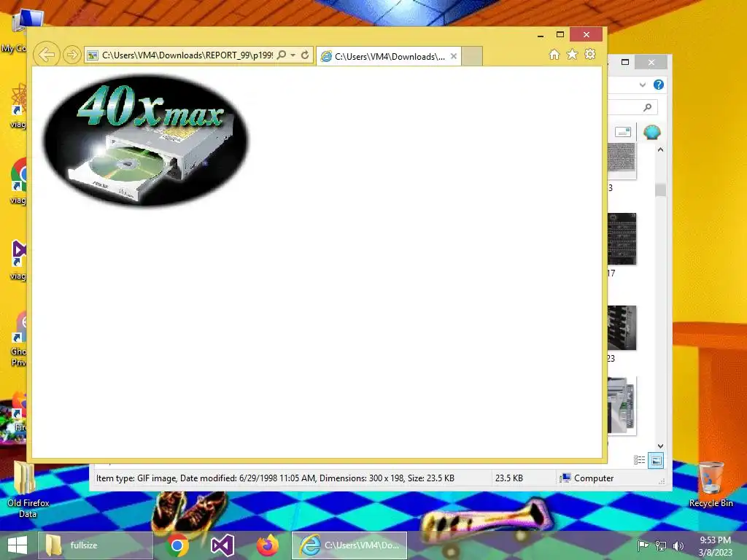The height and width of the screenshot is (560, 747).
Task: Click the search magnifier in address bar
Action: point(282,55)
